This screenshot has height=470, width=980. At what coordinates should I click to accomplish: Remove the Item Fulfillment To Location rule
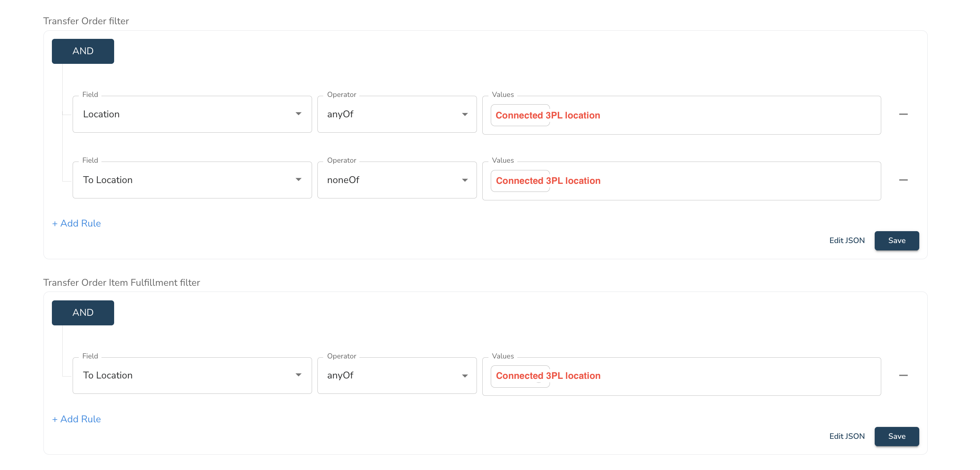tap(903, 375)
